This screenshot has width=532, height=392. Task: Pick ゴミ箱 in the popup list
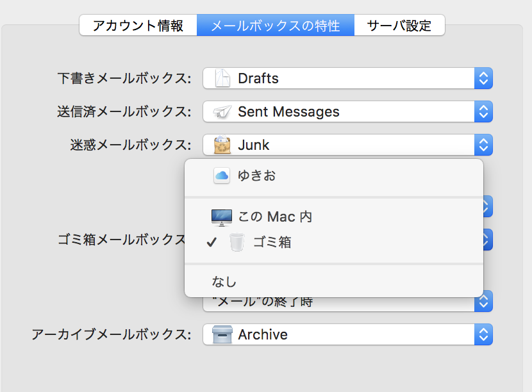[272, 243]
